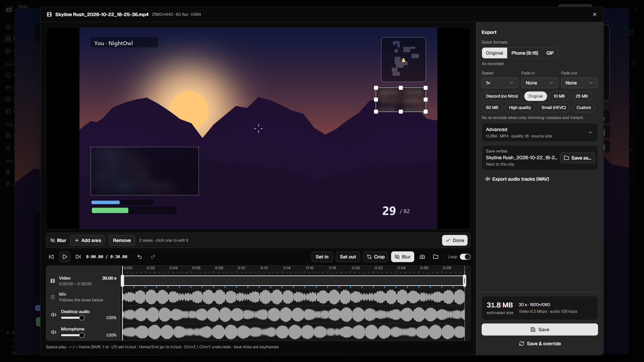The image size is (644, 362).
Task: Expand the Advanced encoding section
Action: [540, 132]
